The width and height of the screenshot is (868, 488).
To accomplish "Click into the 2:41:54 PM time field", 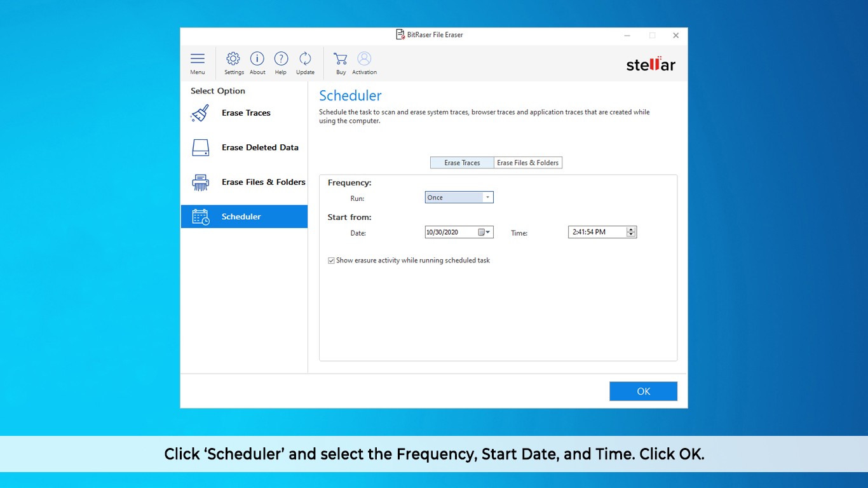I will click(x=597, y=233).
